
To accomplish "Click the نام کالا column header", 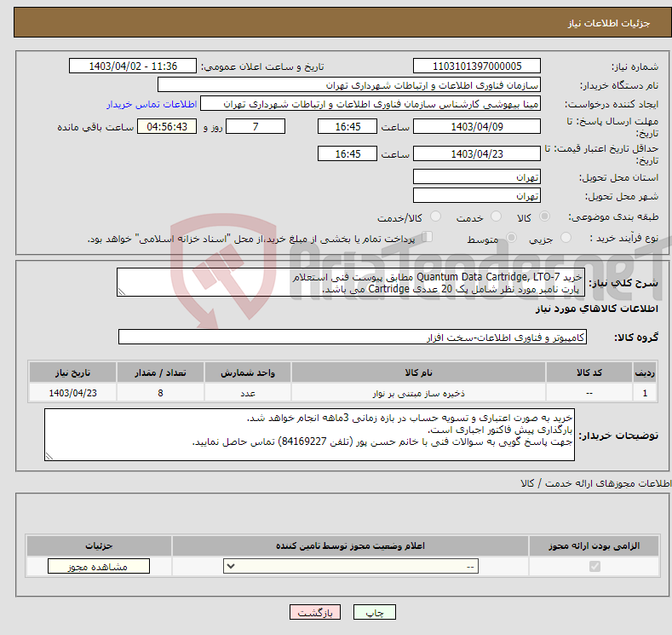I will pyautogui.click(x=418, y=372).
